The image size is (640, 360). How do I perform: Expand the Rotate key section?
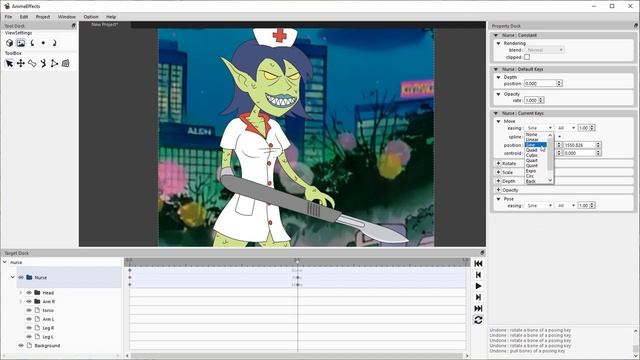tap(498, 163)
